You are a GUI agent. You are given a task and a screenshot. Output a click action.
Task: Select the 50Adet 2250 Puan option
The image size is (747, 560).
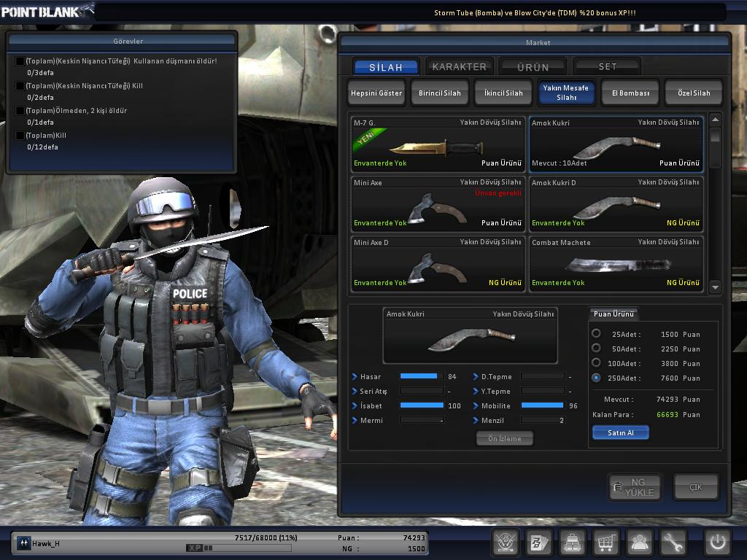pyautogui.click(x=596, y=349)
